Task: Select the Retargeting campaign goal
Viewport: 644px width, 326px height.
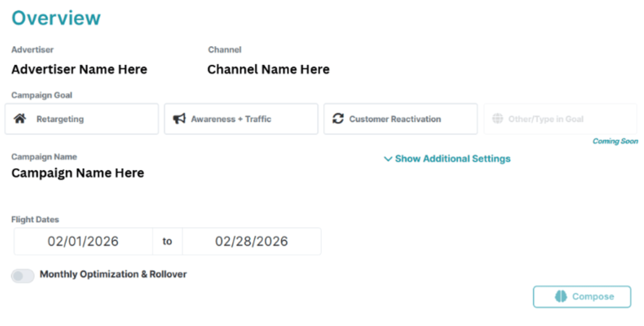Action: coord(82,119)
